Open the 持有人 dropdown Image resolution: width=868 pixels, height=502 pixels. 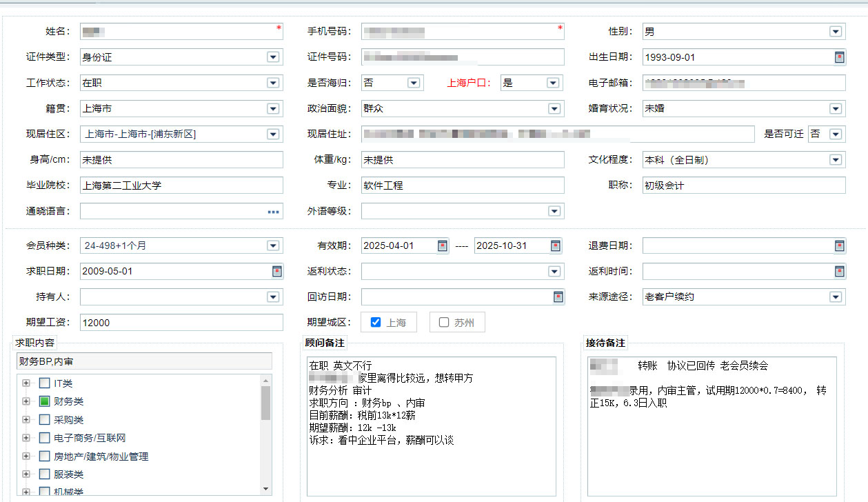pos(273,297)
